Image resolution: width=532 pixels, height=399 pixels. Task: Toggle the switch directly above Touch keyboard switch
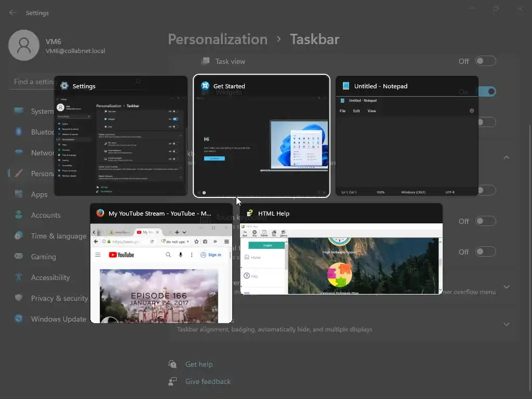point(487,190)
